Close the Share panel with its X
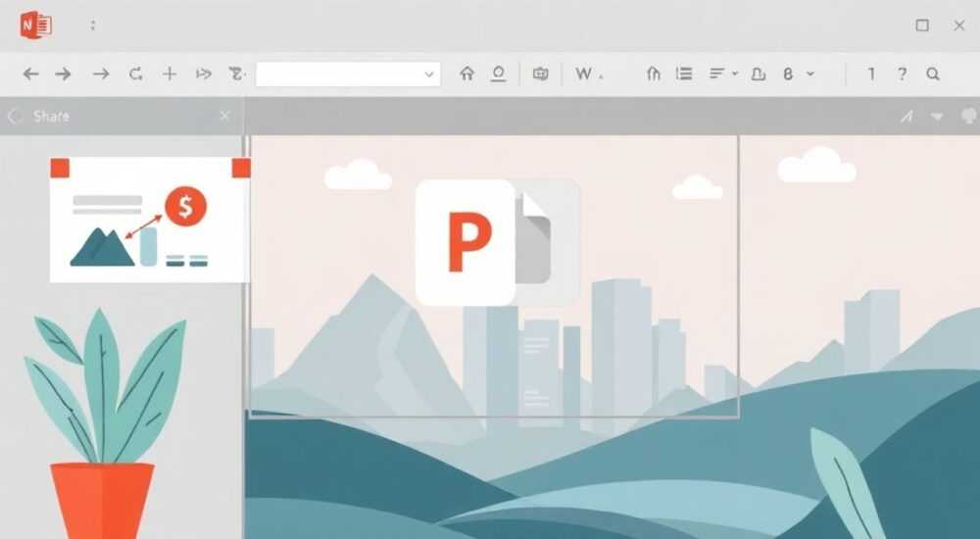 click(225, 116)
